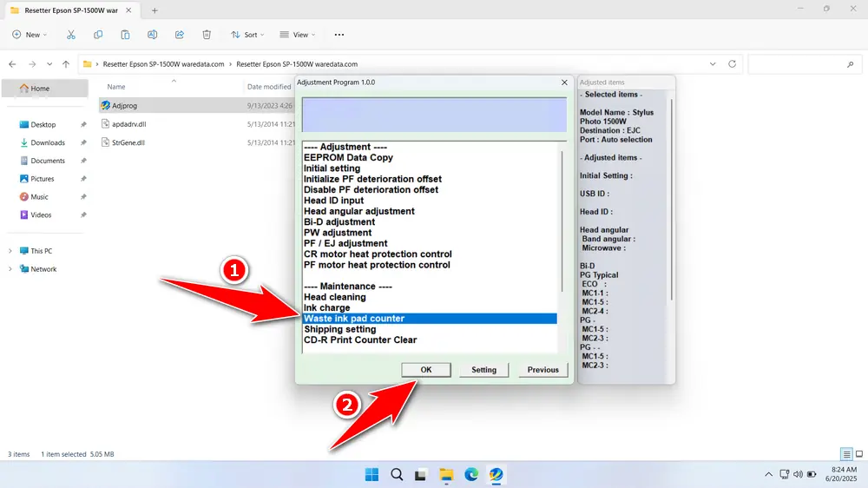Image resolution: width=868 pixels, height=488 pixels.
Task: Click the Previous button
Action: pos(543,369)
